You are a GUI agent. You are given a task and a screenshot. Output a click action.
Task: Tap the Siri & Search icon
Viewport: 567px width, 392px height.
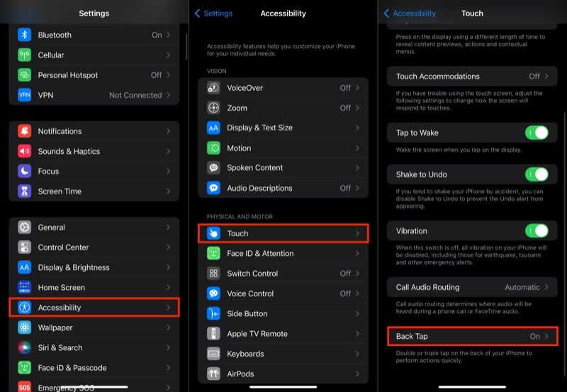click(x=25, y=347)
